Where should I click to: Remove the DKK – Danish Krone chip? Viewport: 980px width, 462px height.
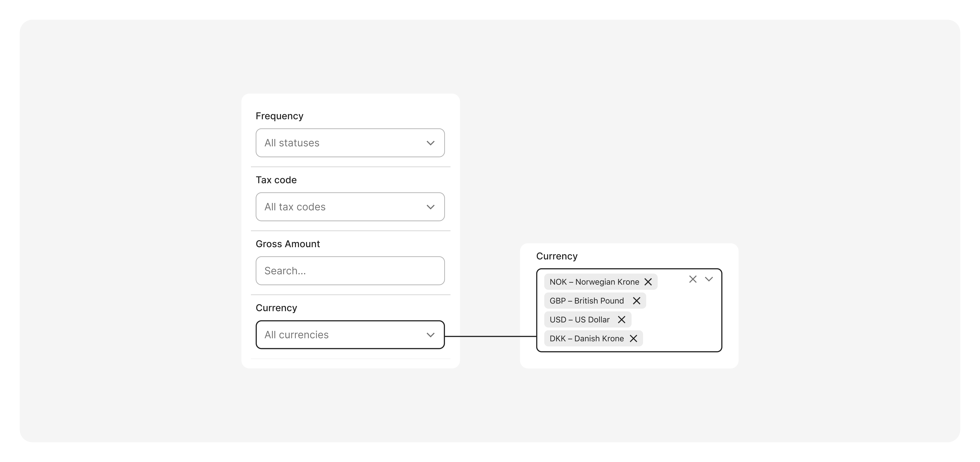(633, 338)
